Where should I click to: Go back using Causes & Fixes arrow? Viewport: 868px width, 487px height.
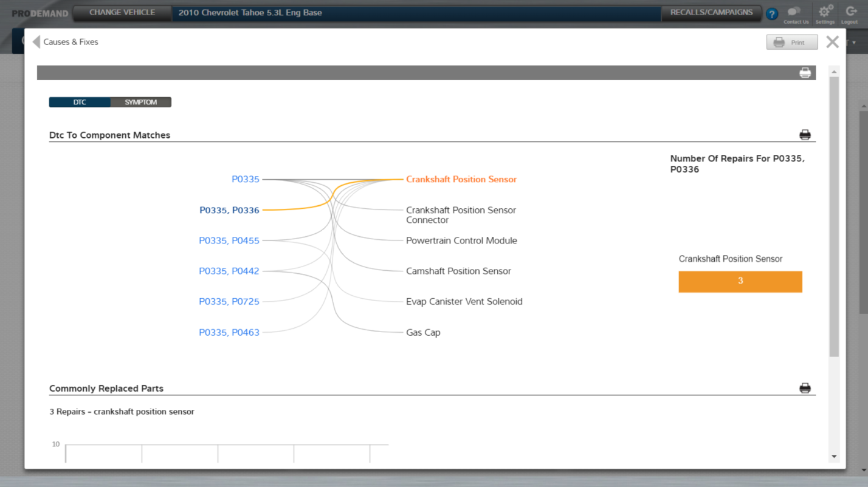click(x=36, y=42)
